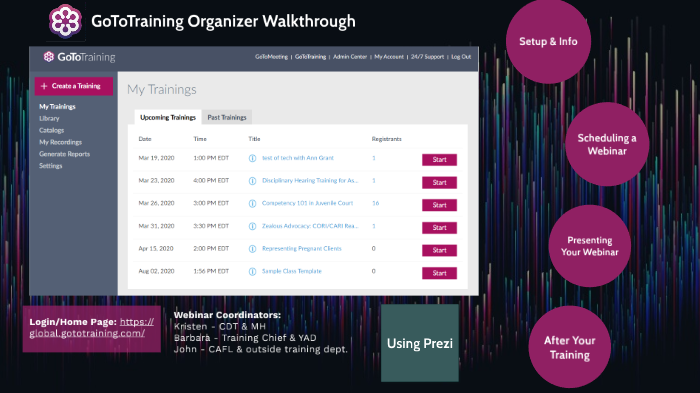
Task: Click 2:00 PM EDT time cell
Action: [x=211, y=249]
